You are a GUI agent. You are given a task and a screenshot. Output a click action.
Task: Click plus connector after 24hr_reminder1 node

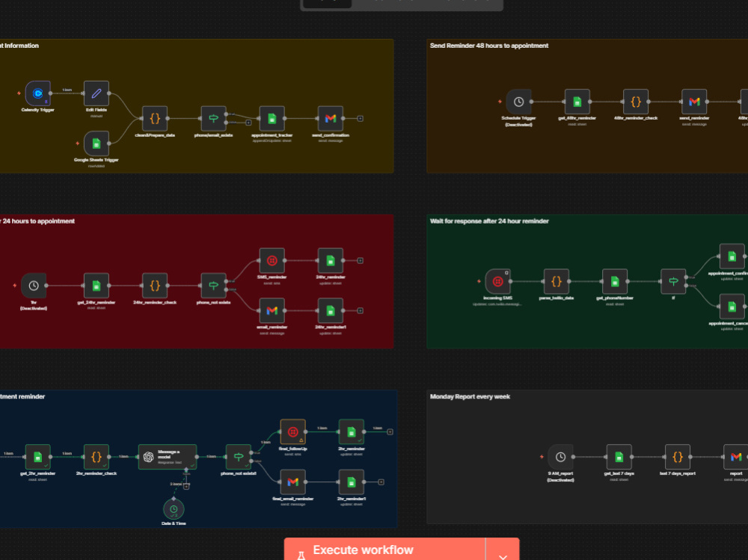(x=361, y=310)
